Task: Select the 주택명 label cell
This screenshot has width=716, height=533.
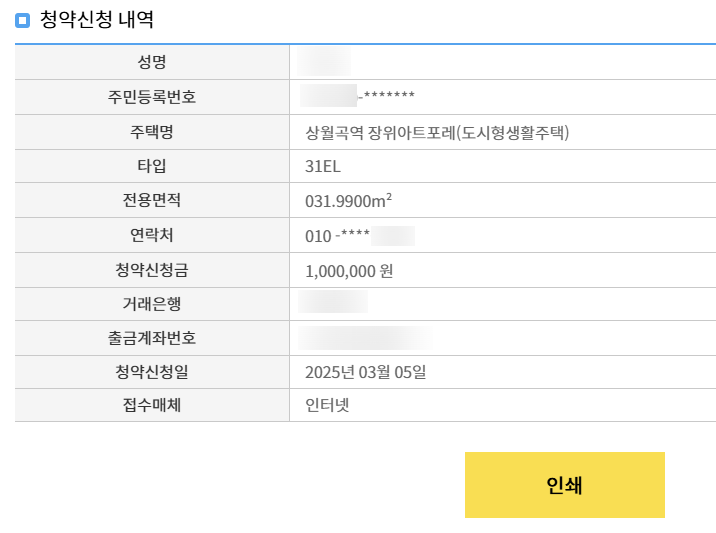Action: [x=152, y=132]
